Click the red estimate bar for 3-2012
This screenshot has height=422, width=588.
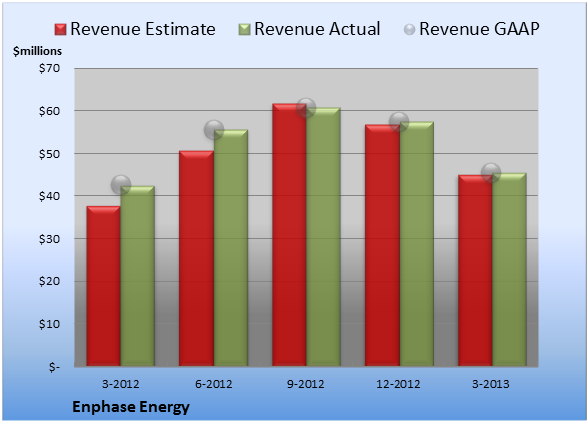tap(104, 286)
